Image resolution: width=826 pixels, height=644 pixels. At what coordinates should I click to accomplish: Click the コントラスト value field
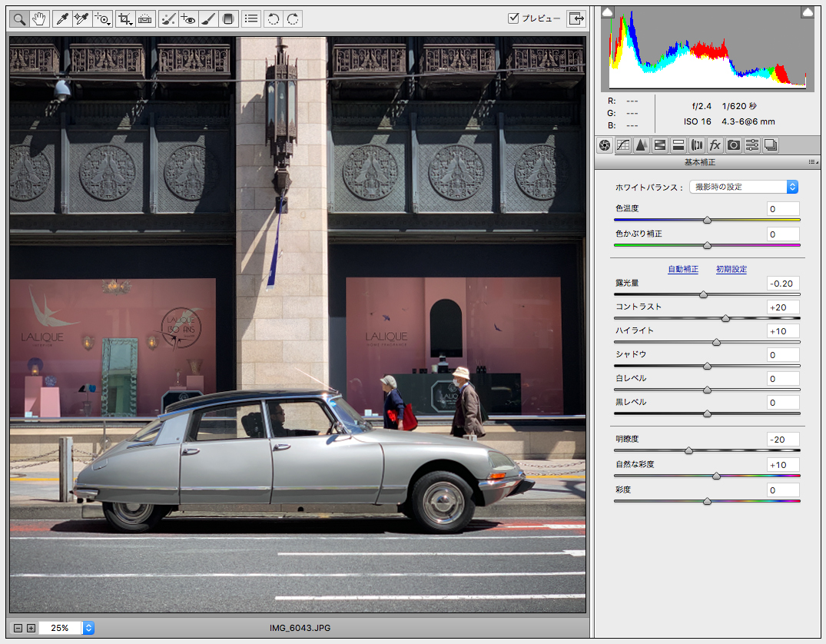[783, 307]
